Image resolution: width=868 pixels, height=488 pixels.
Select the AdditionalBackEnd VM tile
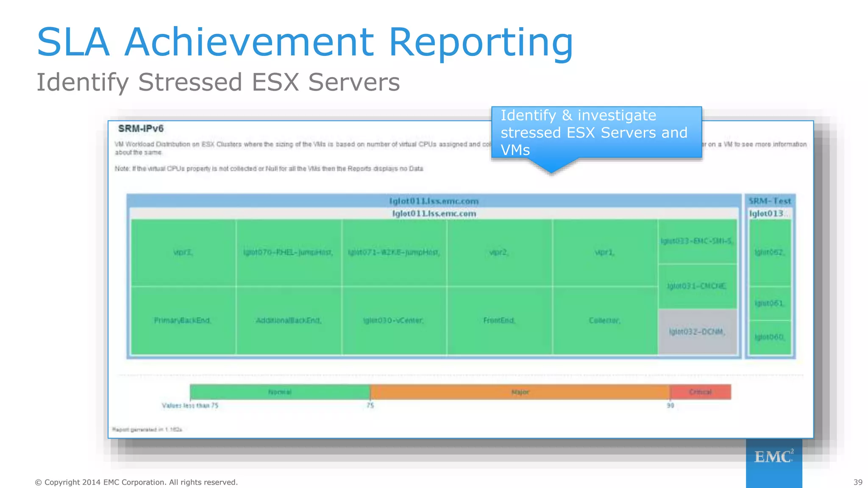coord(288,320)
